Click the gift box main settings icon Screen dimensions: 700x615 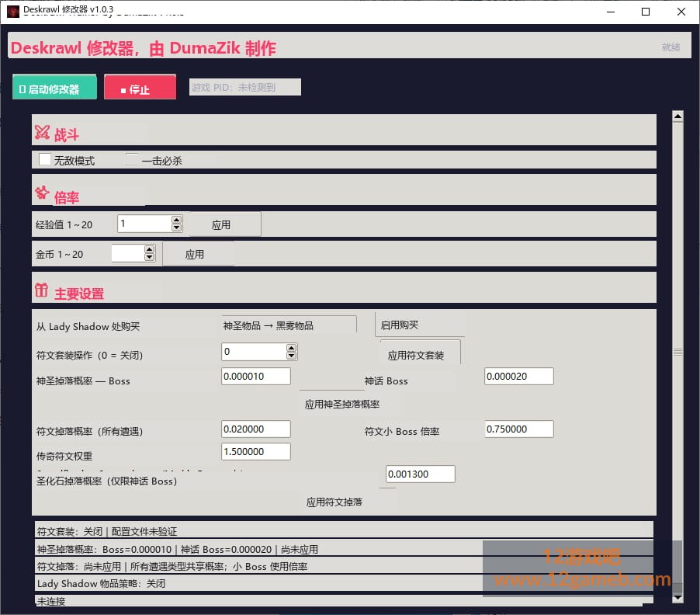pyautogui.click(x=41, y=290)
